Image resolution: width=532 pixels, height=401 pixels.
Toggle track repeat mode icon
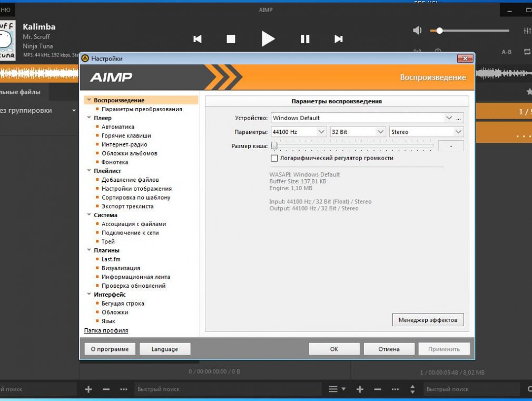point(527,52)
